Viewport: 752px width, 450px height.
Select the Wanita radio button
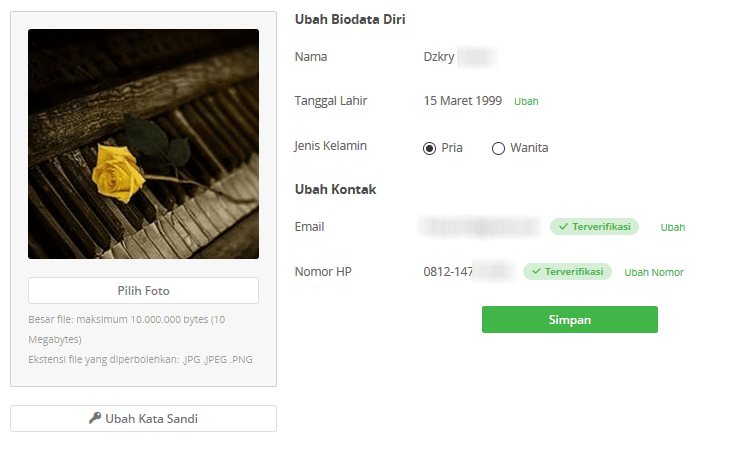[x=498, y=148]
